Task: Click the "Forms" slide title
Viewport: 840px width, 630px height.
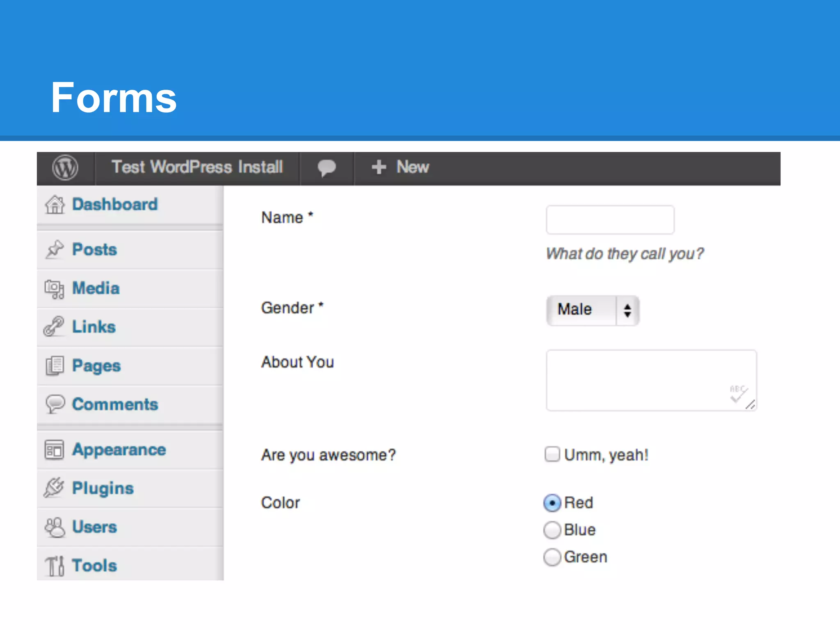Action: (x=114, y=98)
